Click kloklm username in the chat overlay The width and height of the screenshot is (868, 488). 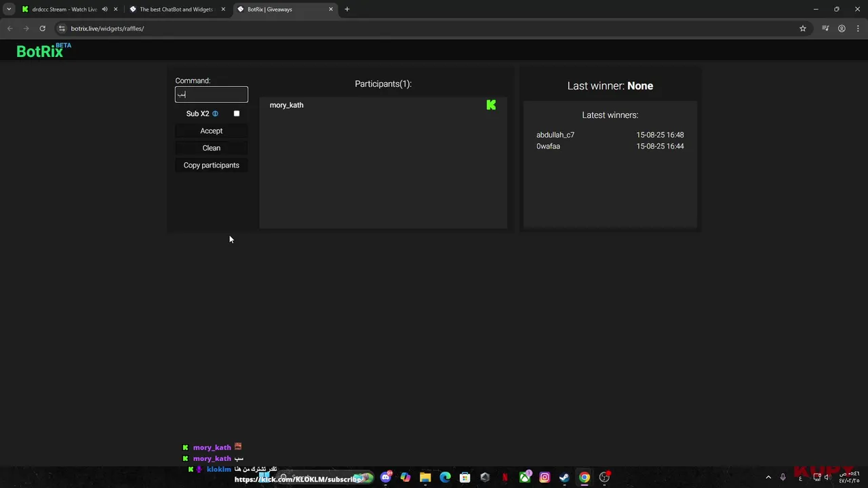pos(219,469)
